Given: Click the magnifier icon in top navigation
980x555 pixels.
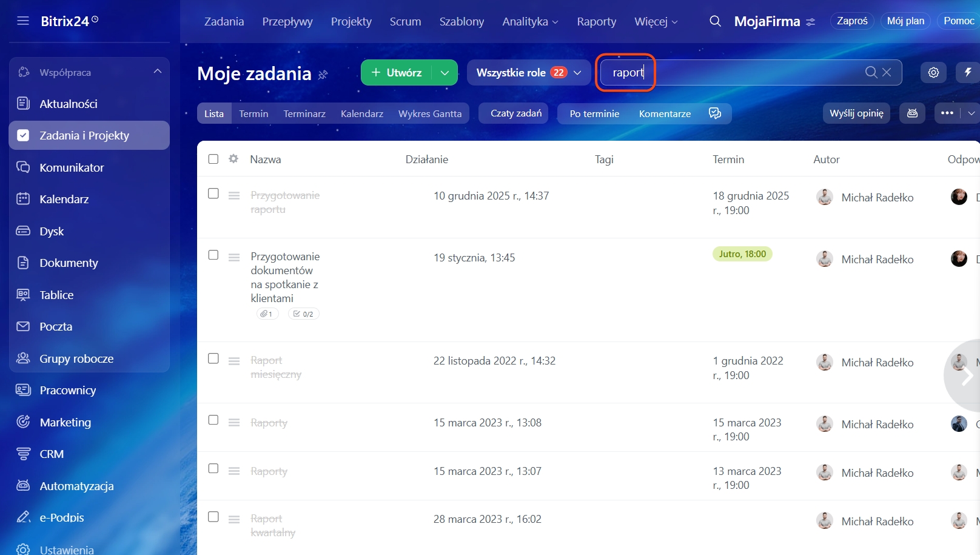Looking at the screenshot, I should (715, 21).
